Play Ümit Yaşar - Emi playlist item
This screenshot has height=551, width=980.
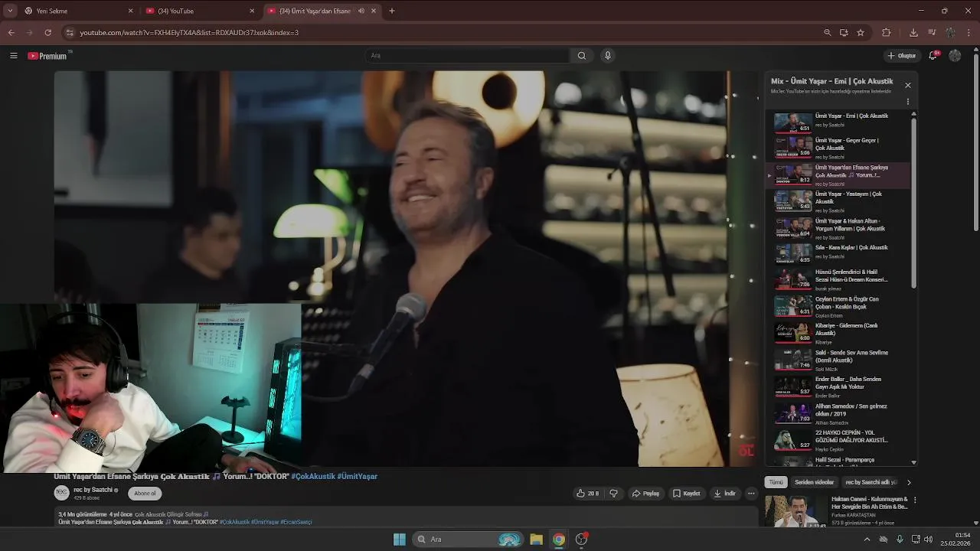[x=838, y=122]
